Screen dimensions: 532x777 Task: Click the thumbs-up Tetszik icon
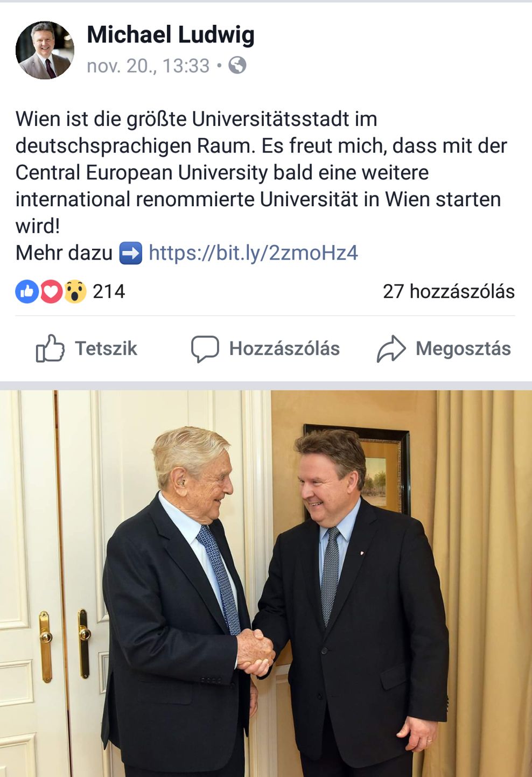pos(50,348)
